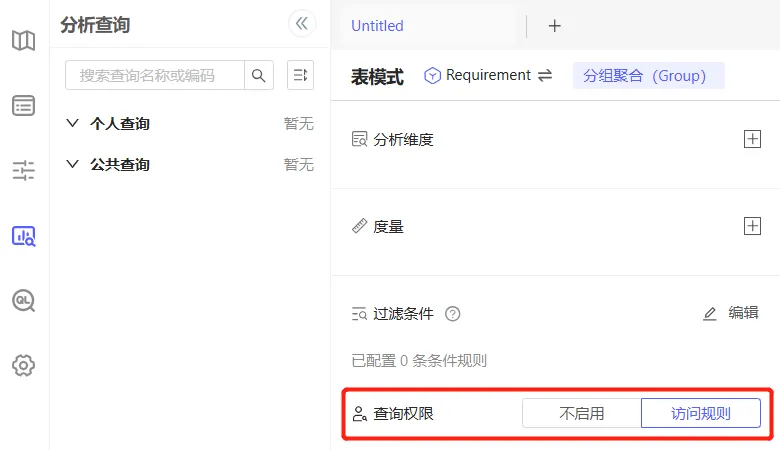Select the 不启用 query permission option
Screen dimensions: 780x450
click(x=581, y=413)
